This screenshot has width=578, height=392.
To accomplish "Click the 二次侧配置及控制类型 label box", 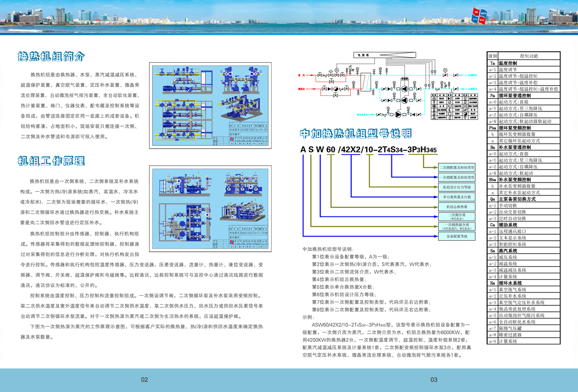I will click(456, 168).
